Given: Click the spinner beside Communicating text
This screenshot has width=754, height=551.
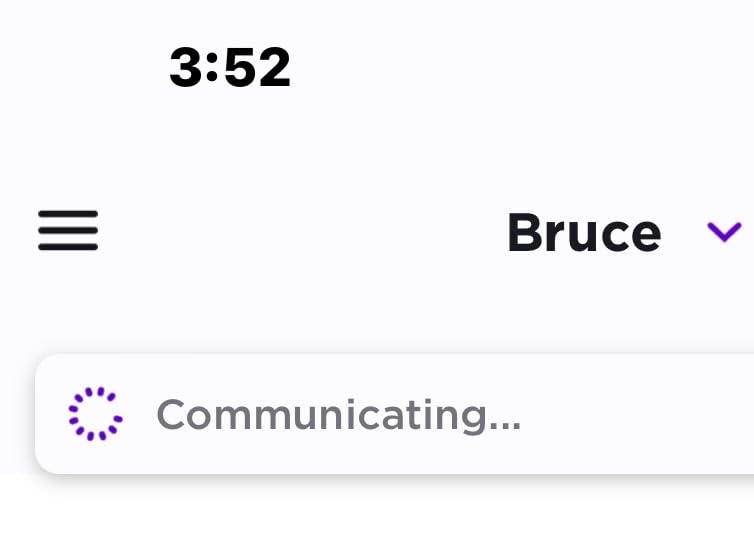Looking at the screenshot, I should click(95, 413).
